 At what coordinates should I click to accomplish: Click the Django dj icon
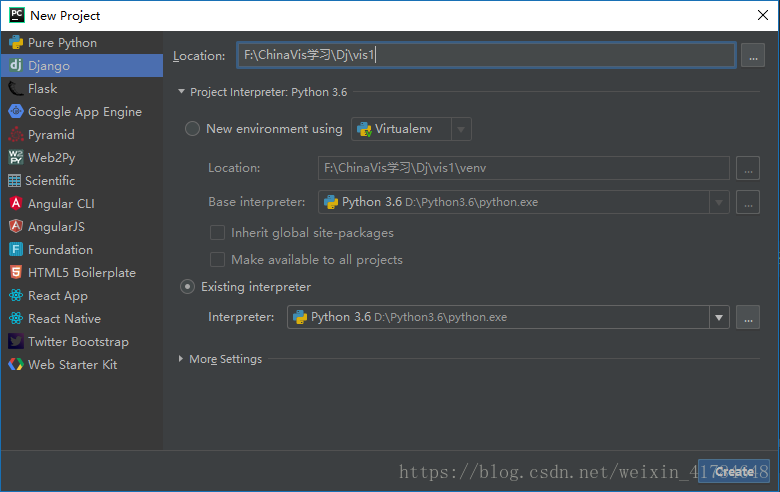pos(16,65)
